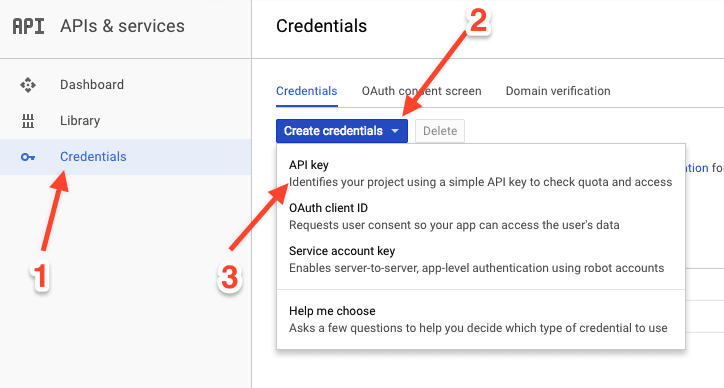The image size is (724, 388).
Task: Choose API key from the dropdown
Action: (481, 173)
